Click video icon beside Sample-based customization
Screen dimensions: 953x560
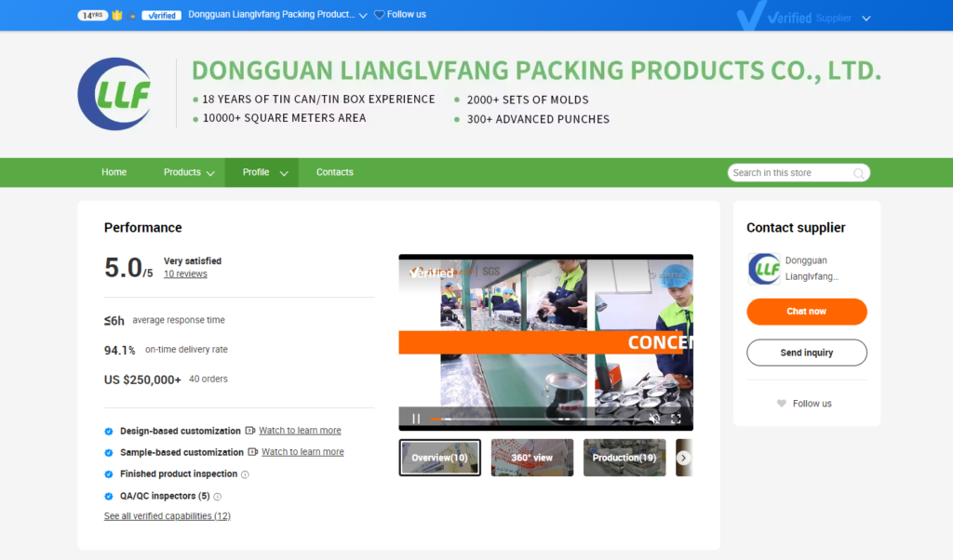(x=253, y=452)
